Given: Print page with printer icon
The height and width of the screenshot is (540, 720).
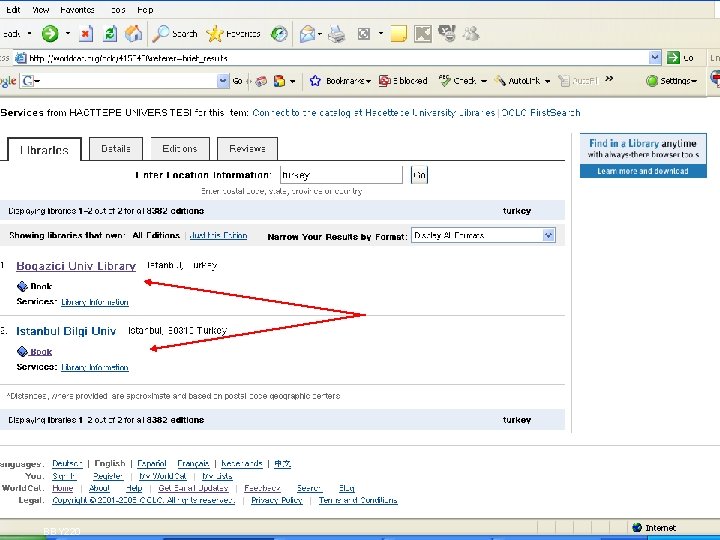Looking at the screenshot, I should click(337, 34).
